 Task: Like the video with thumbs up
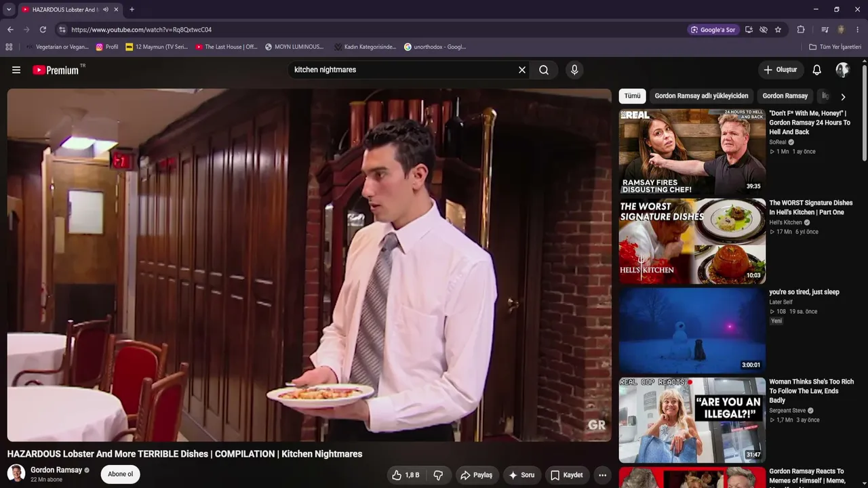406,475
